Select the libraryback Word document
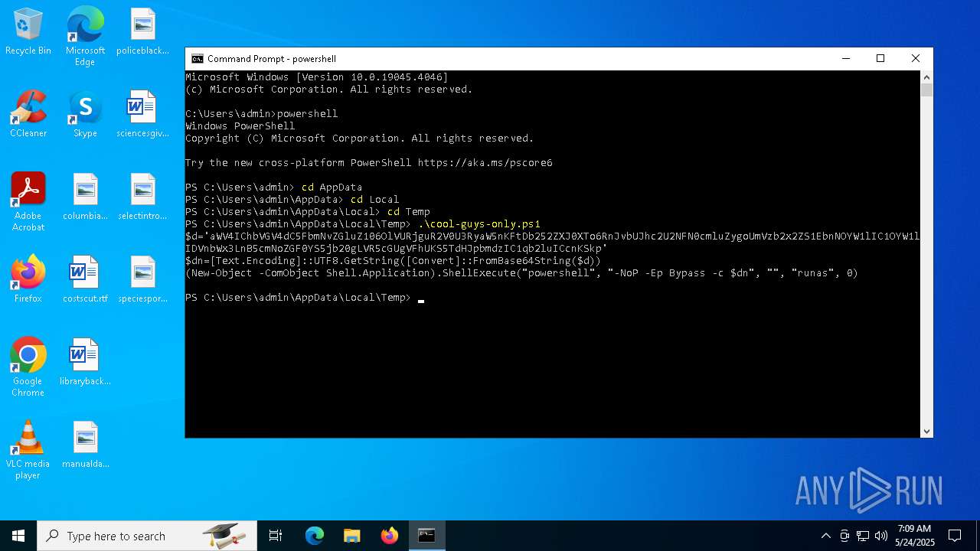 (x=85, y=363)
